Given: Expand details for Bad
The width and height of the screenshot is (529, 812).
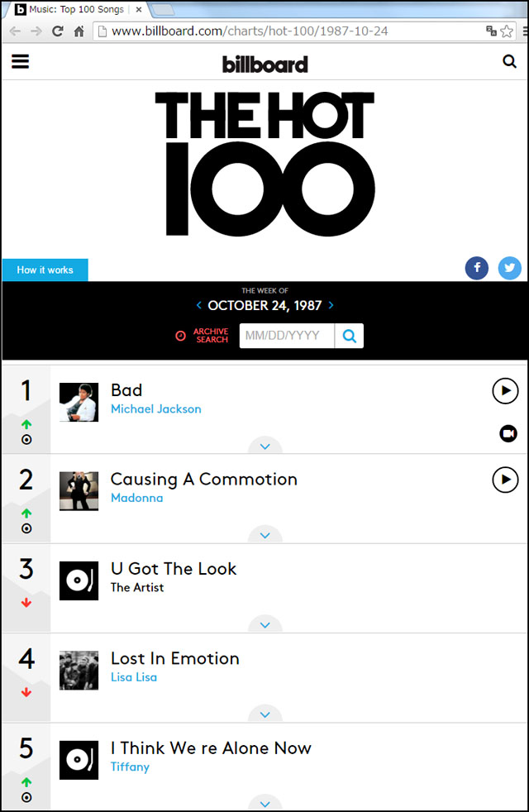Looking at the screenshot, I should [265, 447].
